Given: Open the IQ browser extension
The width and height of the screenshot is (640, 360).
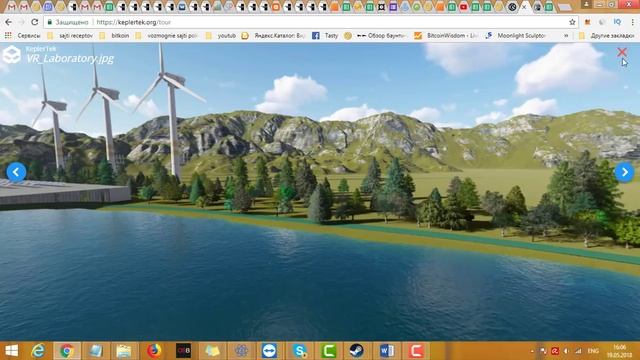Looking at the screenshot, I should pyautogui.click(x=617, y=22).
